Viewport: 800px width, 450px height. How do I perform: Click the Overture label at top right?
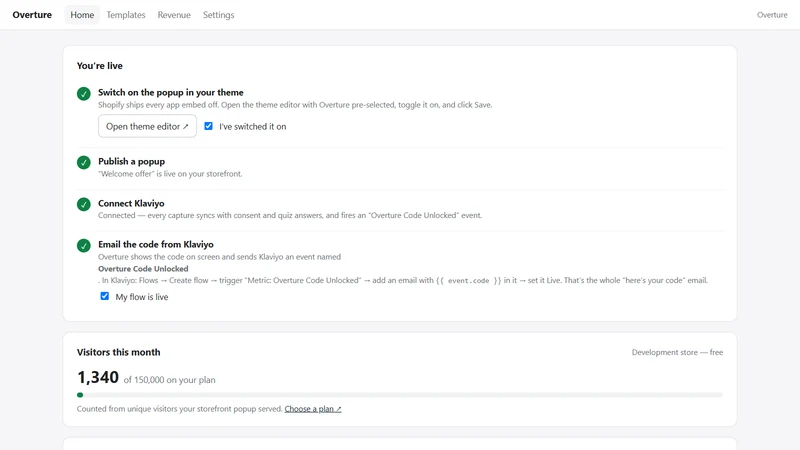772,15
